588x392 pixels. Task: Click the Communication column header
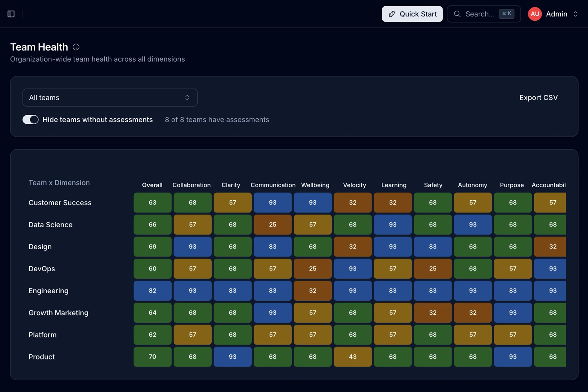pyautogui.click(x=273, y=185)
